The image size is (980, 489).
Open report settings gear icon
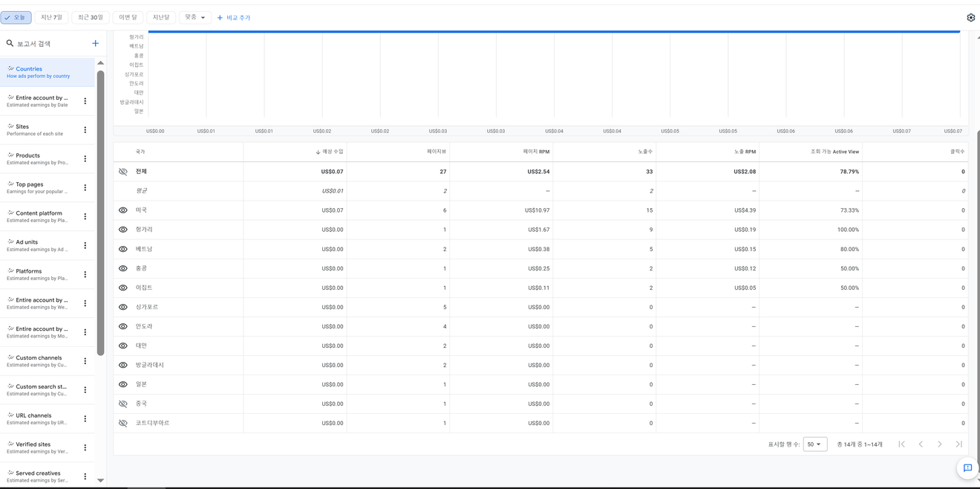[970, 18]
